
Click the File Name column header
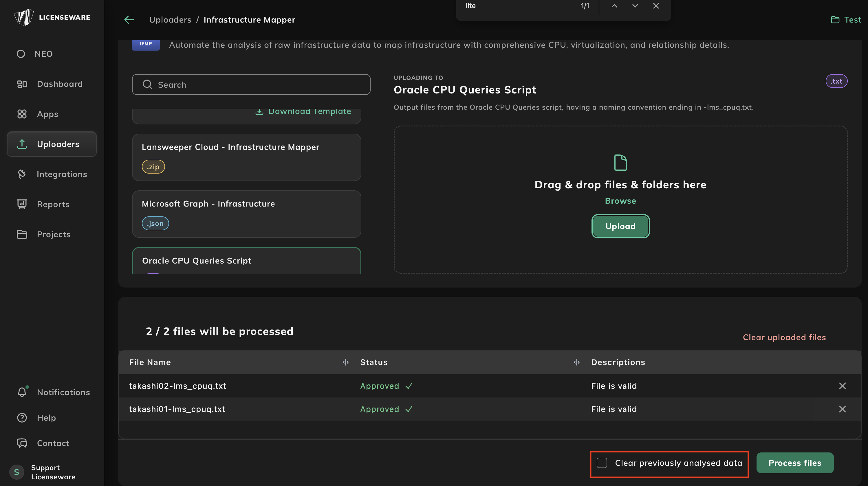click(150, 362)
